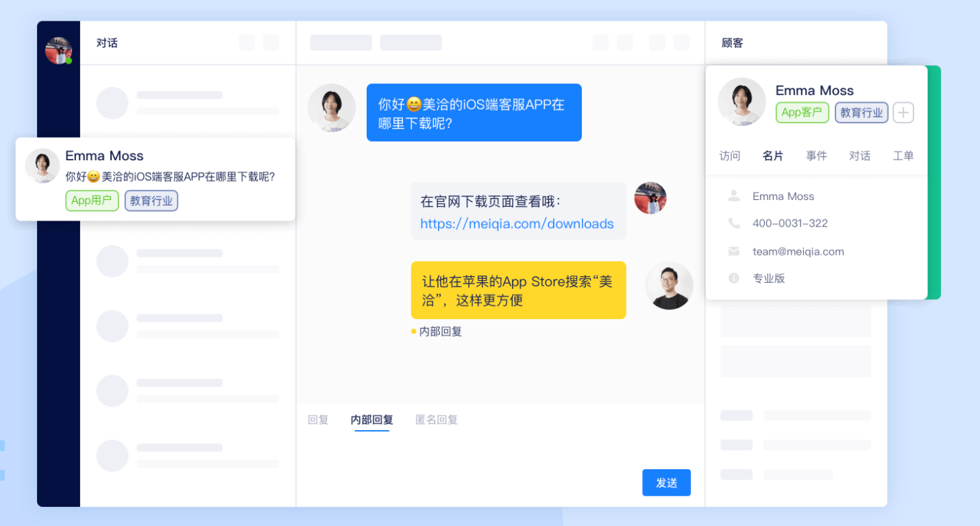Click the 教育行业 tag in the notification popup
Image resolution: width=980 pixels, height=526 pixels.
[151, 201]
